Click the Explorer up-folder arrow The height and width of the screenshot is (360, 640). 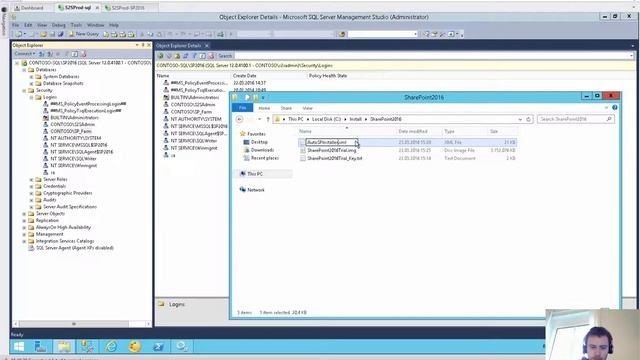[268, 119]
